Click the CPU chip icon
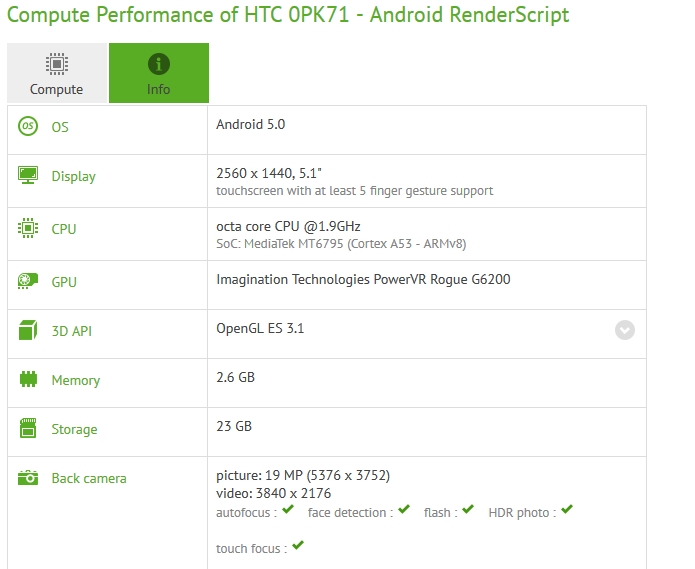Viewport: 695px width, 569px height. pyautogui.click(x=28, y=229)
